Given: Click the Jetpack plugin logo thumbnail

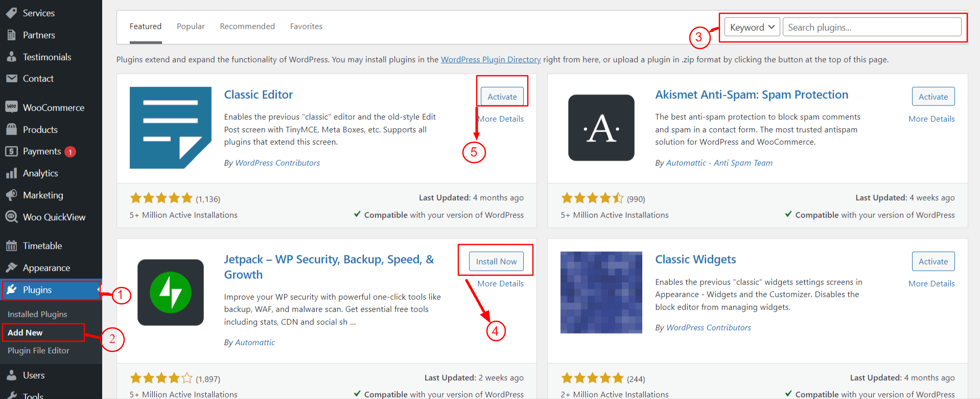Looking at the screenshot, I should coord(171,292).
